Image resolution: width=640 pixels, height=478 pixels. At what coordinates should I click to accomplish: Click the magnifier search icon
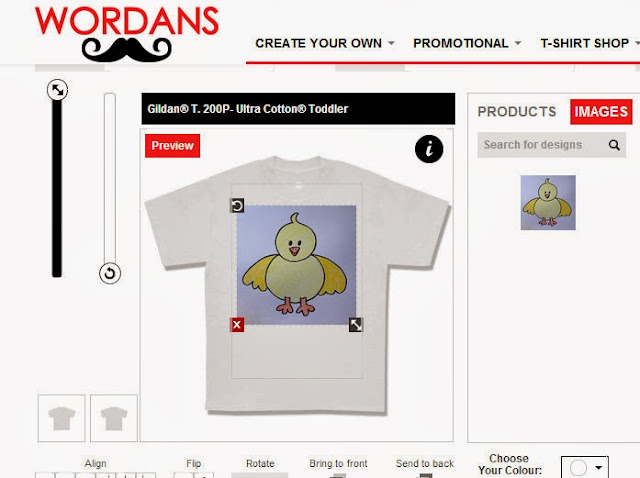pos(614,145)
